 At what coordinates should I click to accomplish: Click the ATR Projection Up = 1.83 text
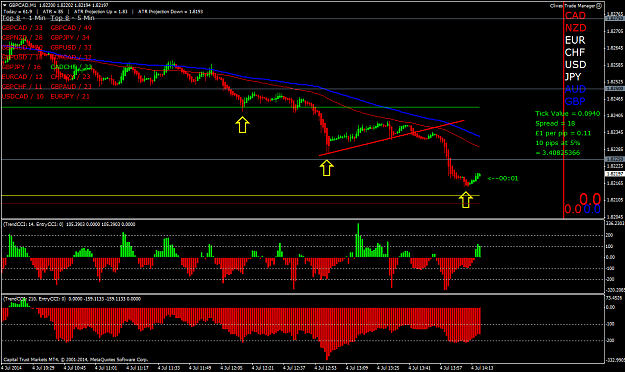click(101, 12)
